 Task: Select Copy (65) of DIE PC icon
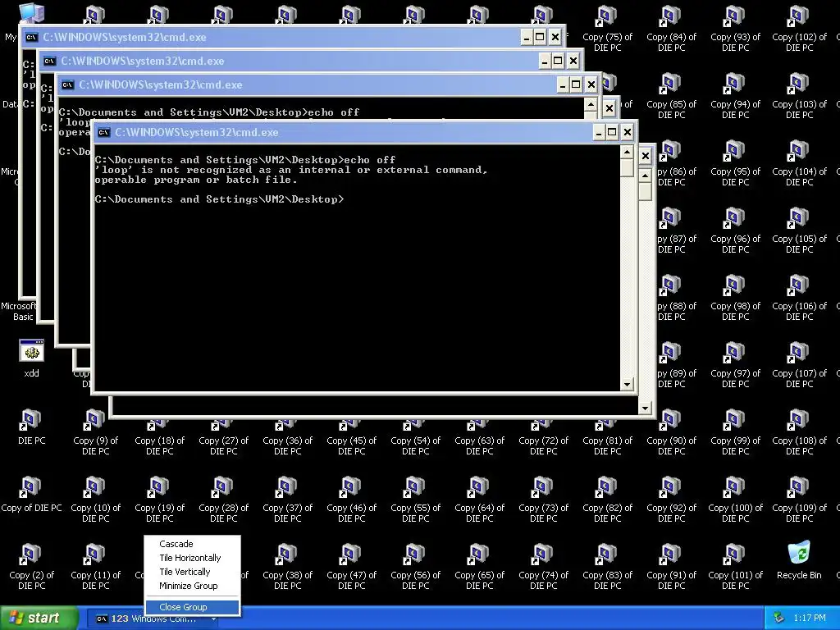click(479, 566)
